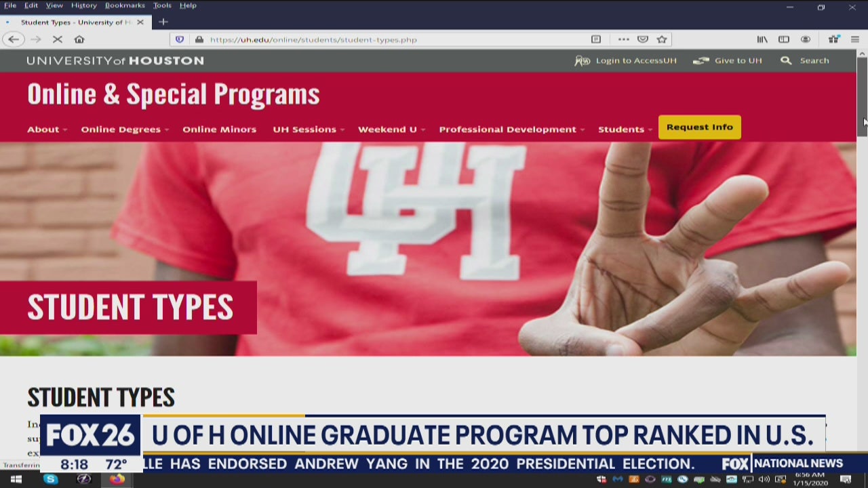Toggle the tracking protection shield
The image size is (868, 488).
pos(179,39)
